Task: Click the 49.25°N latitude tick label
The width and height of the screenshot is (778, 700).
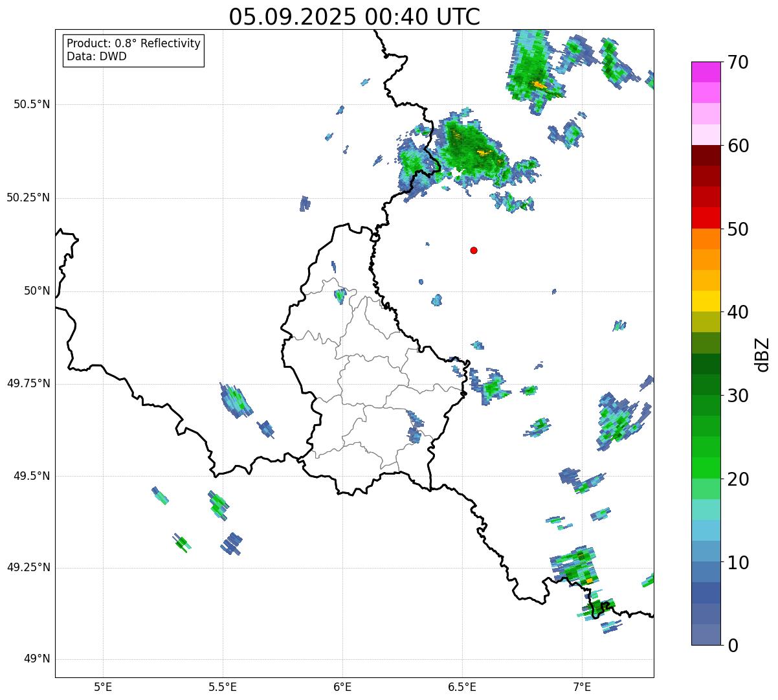Action: (x=28, y=568)
